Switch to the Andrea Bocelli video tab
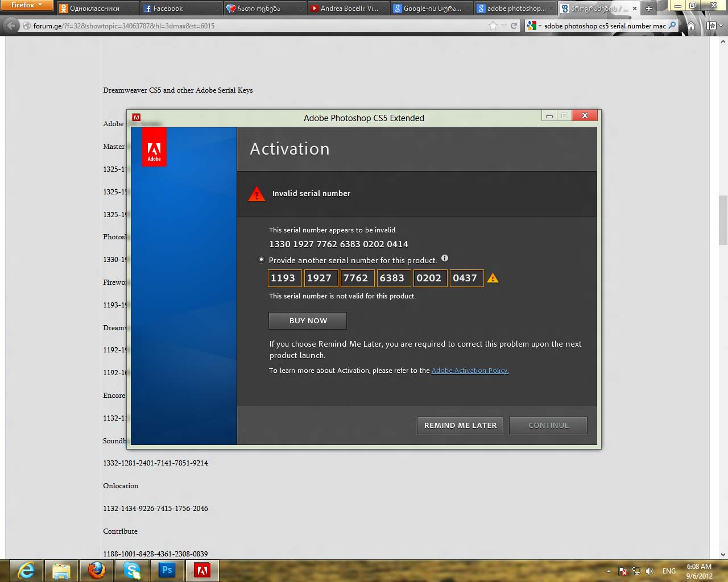 (347, 9)
